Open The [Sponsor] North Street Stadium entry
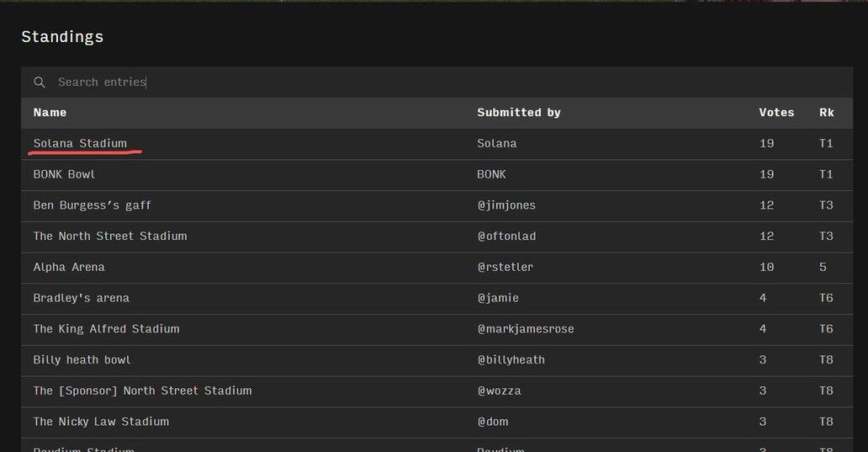Image resolution: width=868 pixels, height=452 pixels. [x=142, y=391]
